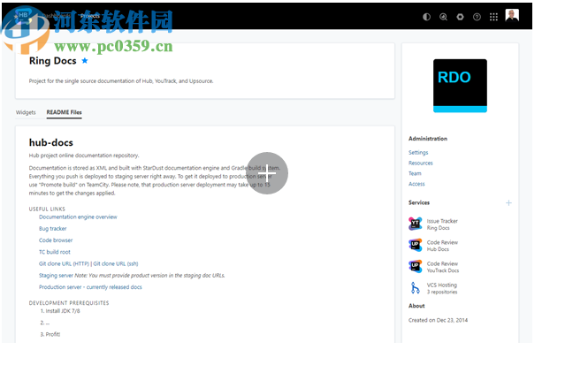Click the hub-docs README heading

(51, 142)
